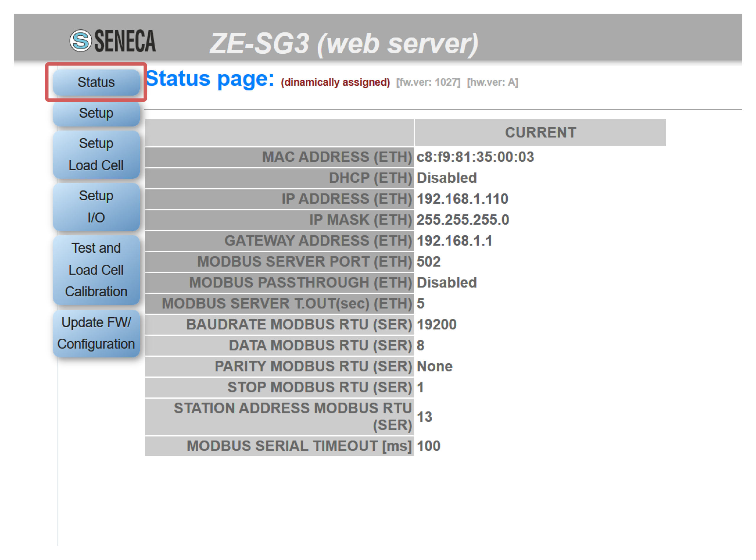Select IP address 192.168.1.110
This screenshot has height=560, width=756.
(x=462, y=199)
